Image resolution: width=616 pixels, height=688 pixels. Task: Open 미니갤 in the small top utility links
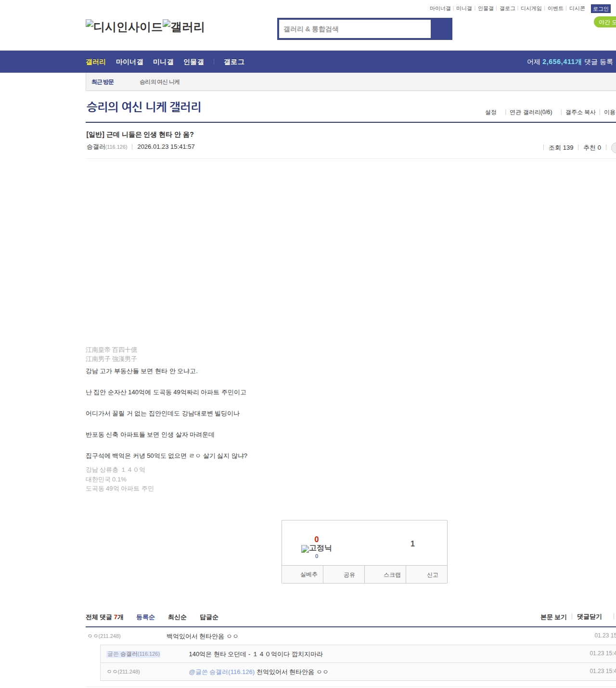tap(464, 9)
